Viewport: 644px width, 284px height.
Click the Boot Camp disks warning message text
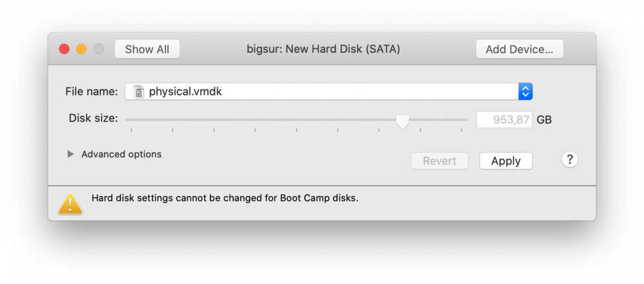pyautogui.click(x=225, y=198)
